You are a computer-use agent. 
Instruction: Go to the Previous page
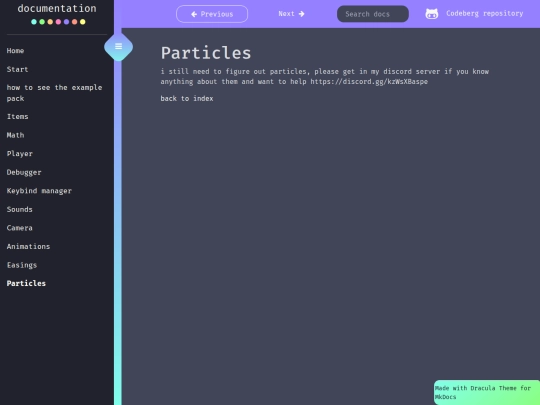tap(212, 14)
